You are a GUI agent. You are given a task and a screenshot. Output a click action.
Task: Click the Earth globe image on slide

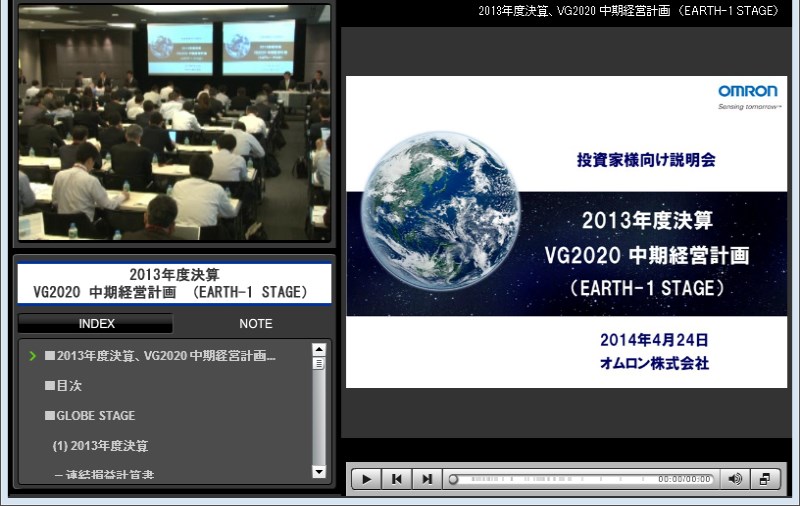441,212
